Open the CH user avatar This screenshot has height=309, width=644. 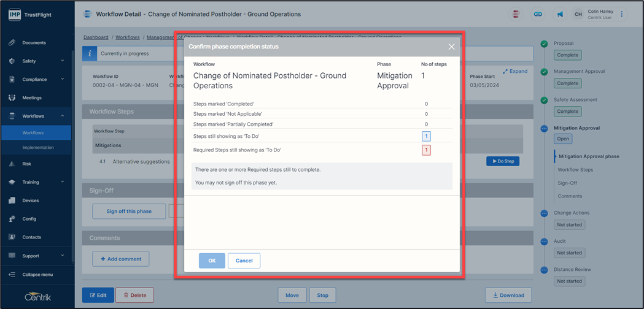pyautogui.click(x=578, y=14)
